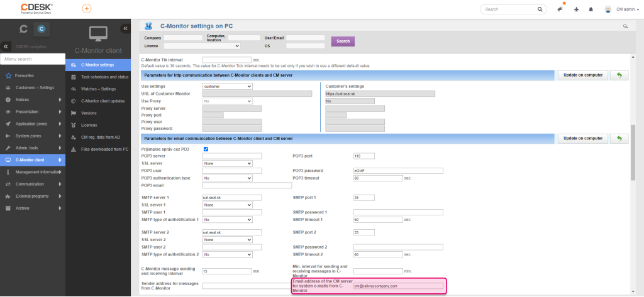This screenshot has width=644, height=297.
Task: Click the small magnifier icon in page header
Action: click(626, 26)
